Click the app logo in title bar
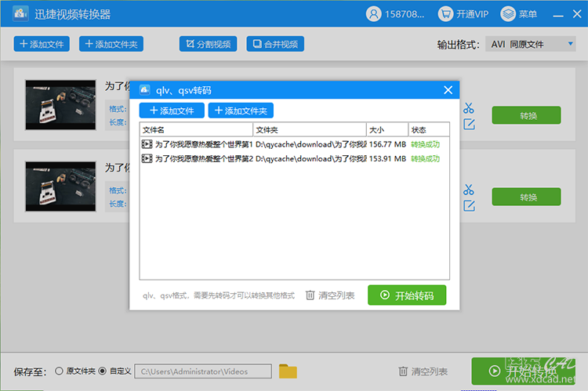588x391 pixels. pyautogui.click(x=20, y=14)
